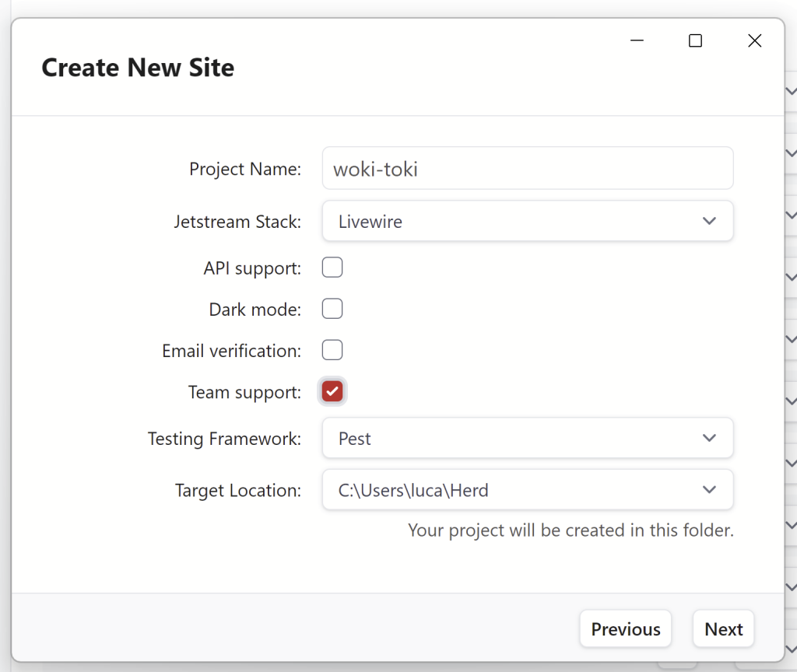Click the Project Name input field
This screenshot has height=672, width=797.
point(527,169)
